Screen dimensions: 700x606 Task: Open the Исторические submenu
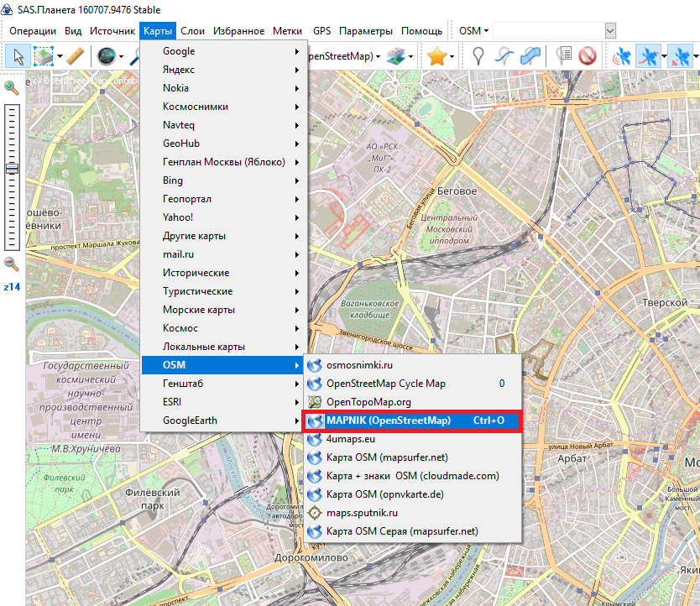click(224, 273)
